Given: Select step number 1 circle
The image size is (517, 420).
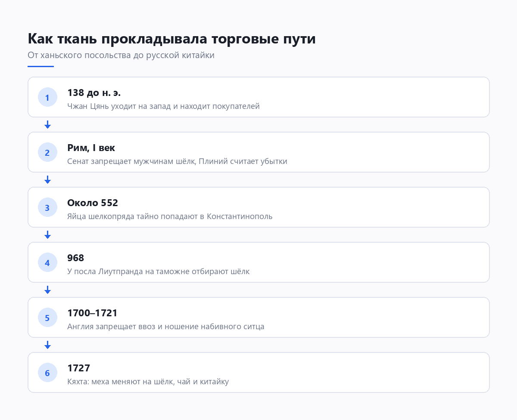Looking at the screenshot, I should [47, 97].
